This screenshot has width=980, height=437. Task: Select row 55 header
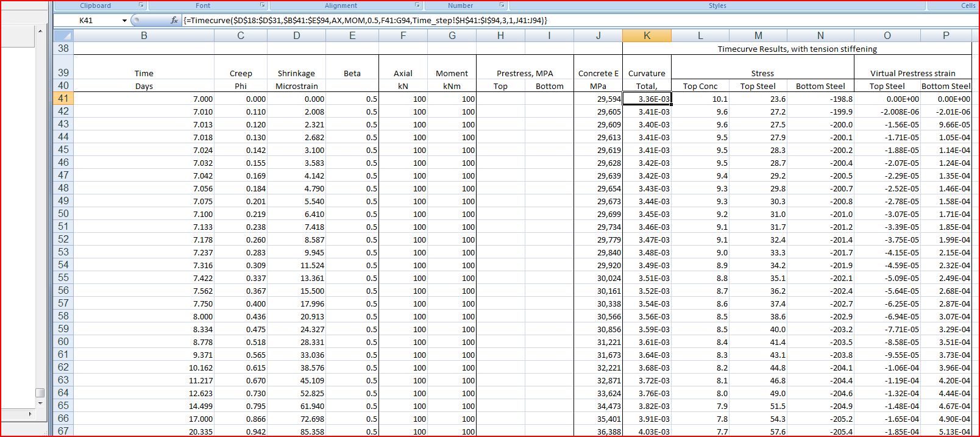(x=63, y=277)
